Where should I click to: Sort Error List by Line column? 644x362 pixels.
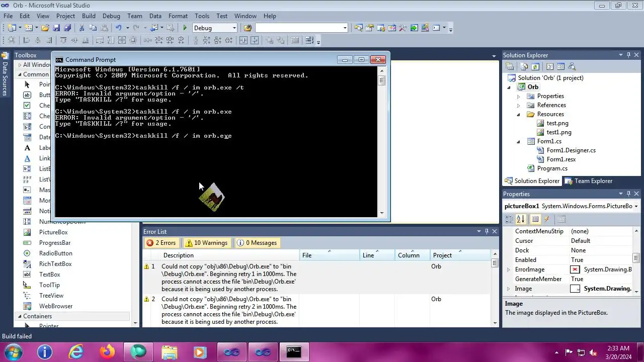(377, 255)
